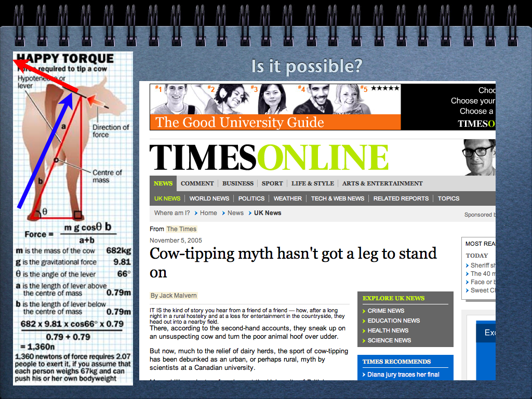Image resolution: width=532 pixels, height=399 pixels.
Task: Open the Good University Guide banner
Action: tap(275, 107)
